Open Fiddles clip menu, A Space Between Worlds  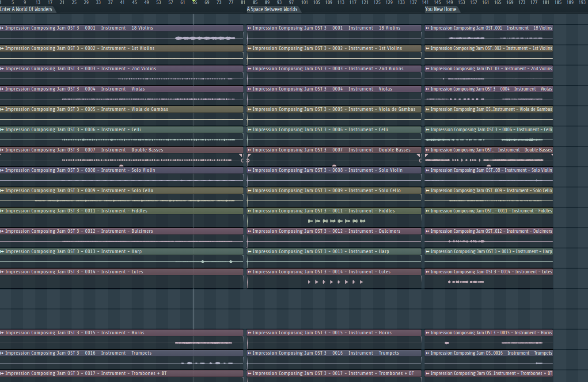point(250,211)
